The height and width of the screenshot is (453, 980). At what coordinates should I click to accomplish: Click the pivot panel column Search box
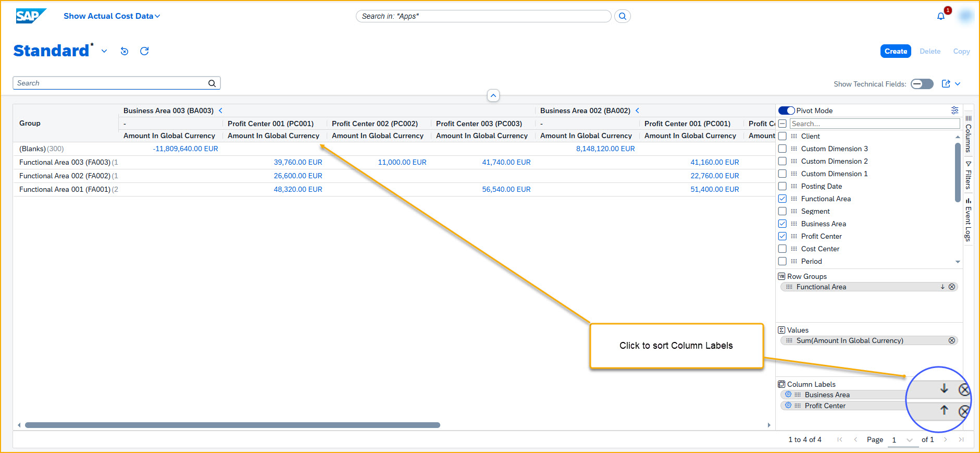click(x=875, y=124)
